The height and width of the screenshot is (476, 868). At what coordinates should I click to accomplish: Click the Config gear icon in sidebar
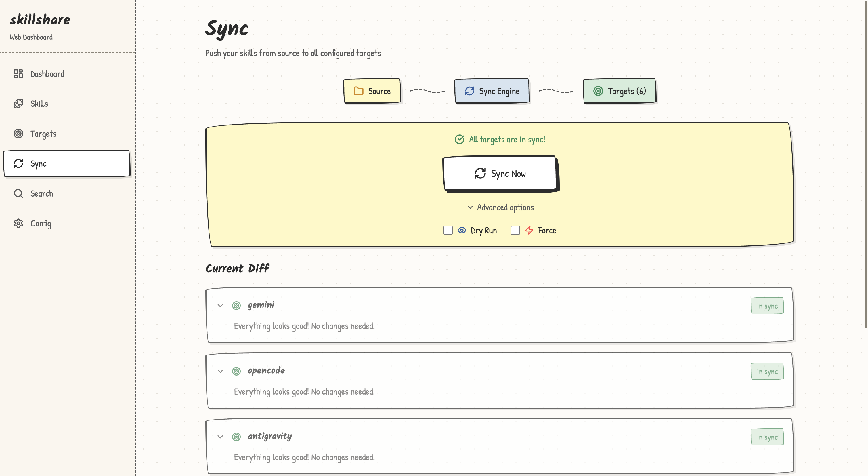pyautogui.click(x=18, y=224)
